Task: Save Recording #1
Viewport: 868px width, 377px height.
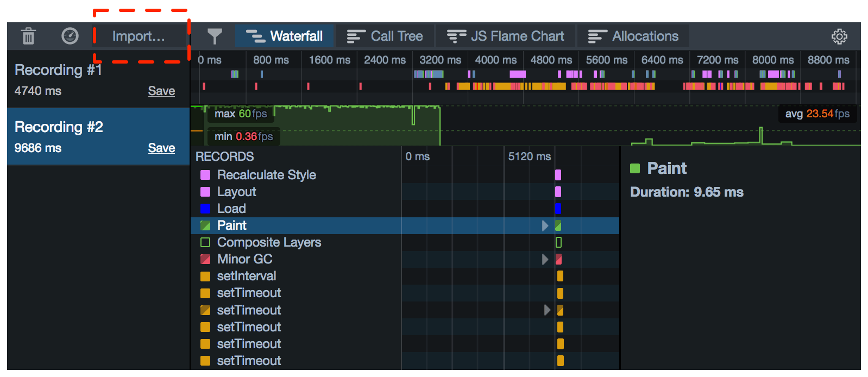Action: [161, 91]
